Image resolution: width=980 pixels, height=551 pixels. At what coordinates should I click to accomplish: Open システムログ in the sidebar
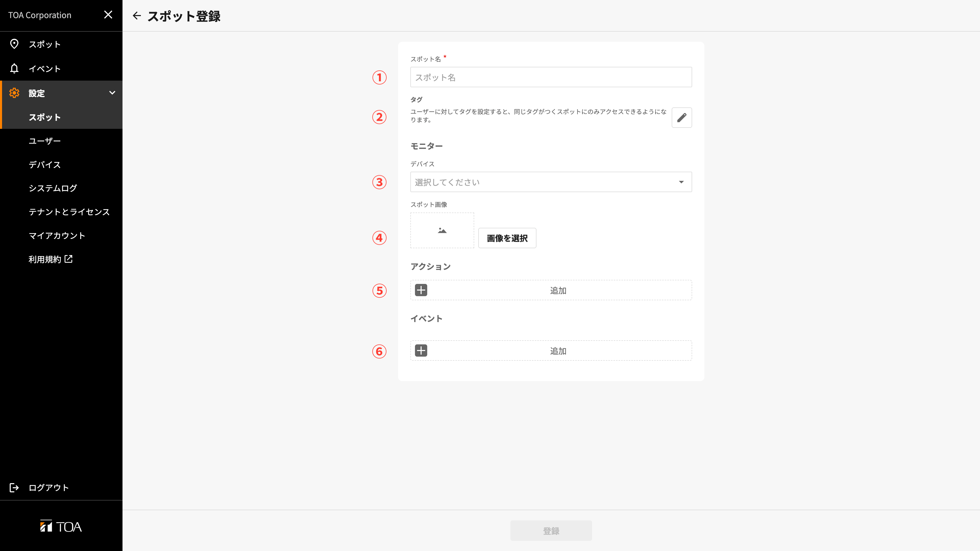pyautogui.click(x=53, y=188)
